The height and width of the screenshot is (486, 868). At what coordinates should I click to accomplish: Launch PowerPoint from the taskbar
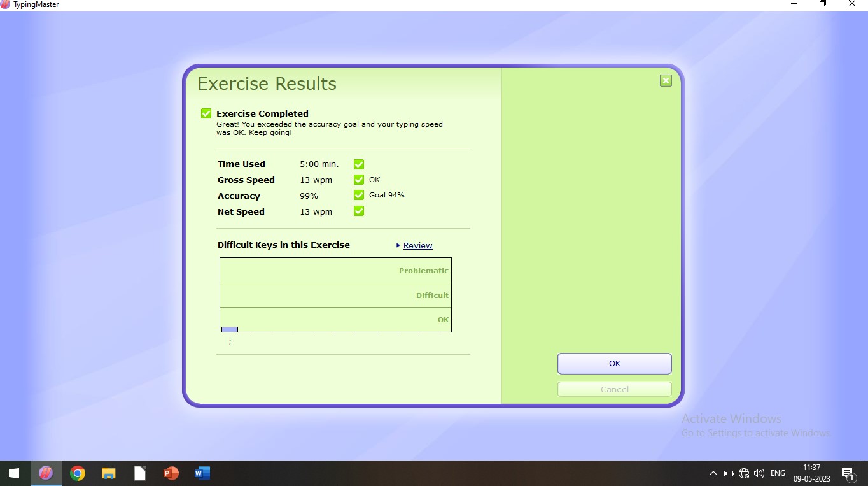(171, 473)
